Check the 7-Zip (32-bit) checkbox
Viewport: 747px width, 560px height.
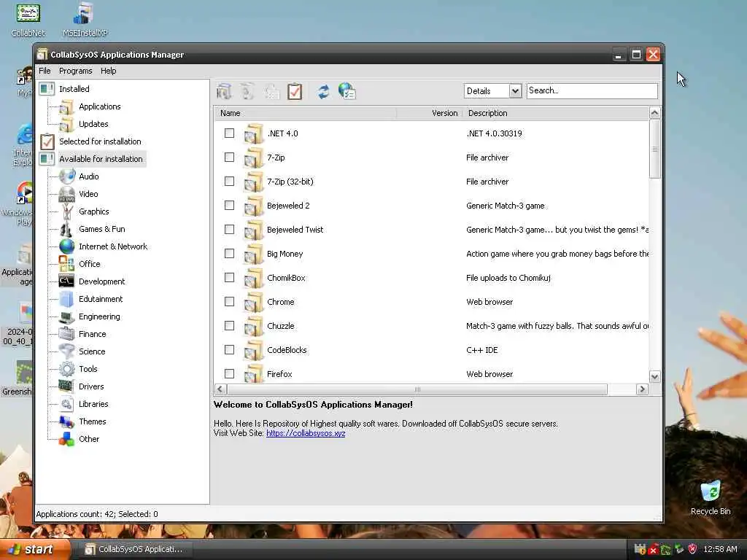pos(229,182)
